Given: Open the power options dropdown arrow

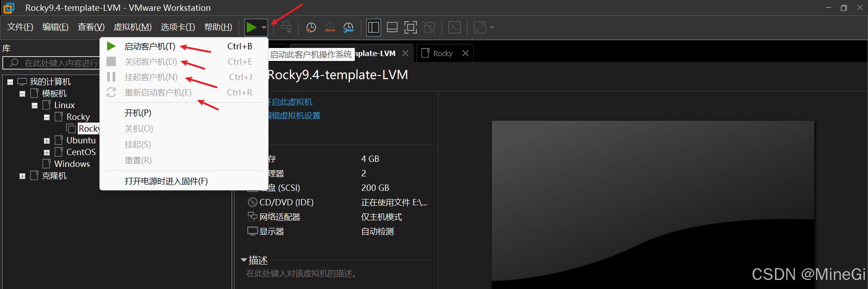Looking at the screenshot, I should tap(264, 28).
